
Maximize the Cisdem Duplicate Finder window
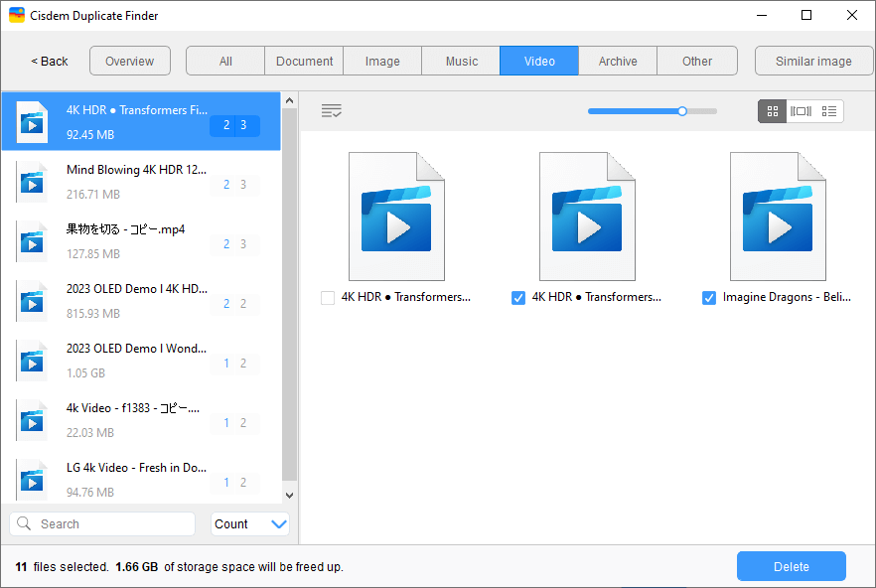click(x=806, y=15)
